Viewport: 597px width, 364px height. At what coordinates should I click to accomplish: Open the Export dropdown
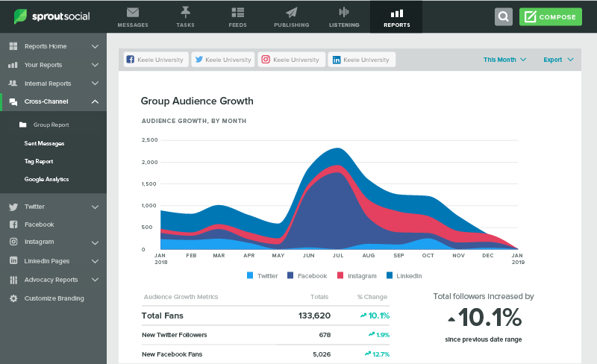tap(558, 60)
